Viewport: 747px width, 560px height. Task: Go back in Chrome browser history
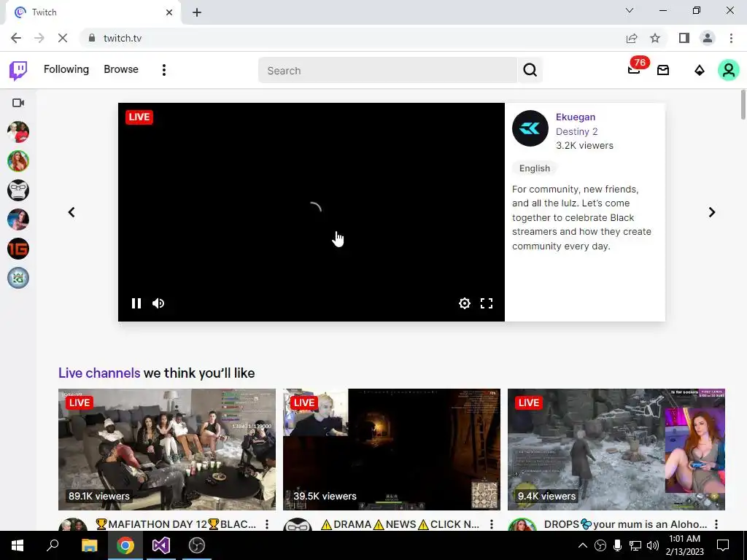[16, 38]
